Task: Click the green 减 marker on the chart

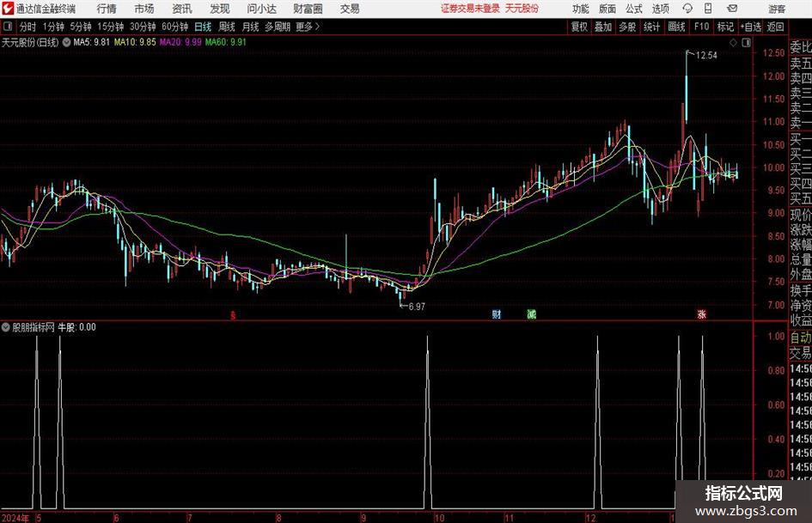Action: point(531,313)
